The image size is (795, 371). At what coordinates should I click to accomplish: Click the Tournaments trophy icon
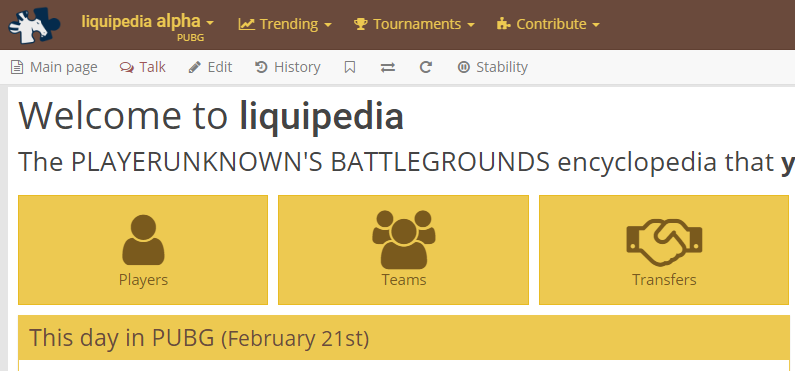(x=361, y=24)
